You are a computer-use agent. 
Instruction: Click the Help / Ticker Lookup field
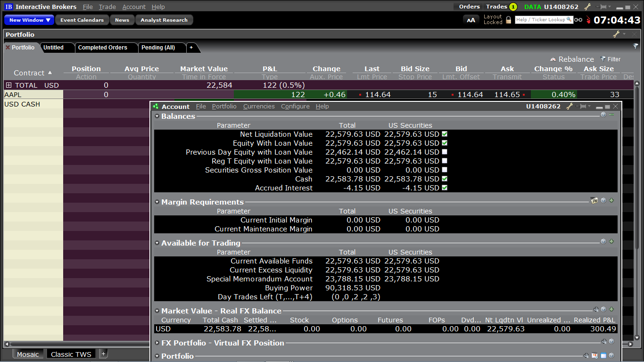coord(544,20)
